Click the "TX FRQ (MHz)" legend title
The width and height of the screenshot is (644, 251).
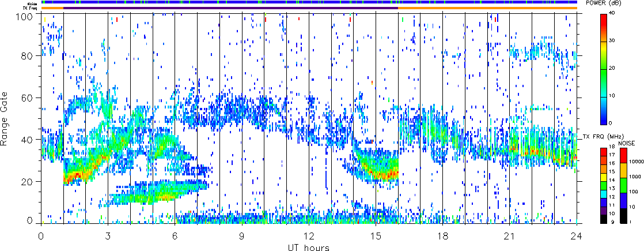[603, 136]
